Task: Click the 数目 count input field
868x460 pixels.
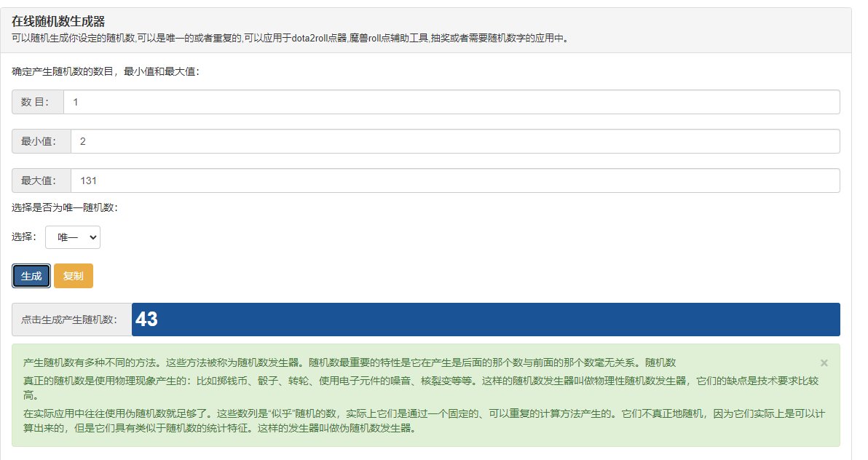Action: (x=451, y=102)
